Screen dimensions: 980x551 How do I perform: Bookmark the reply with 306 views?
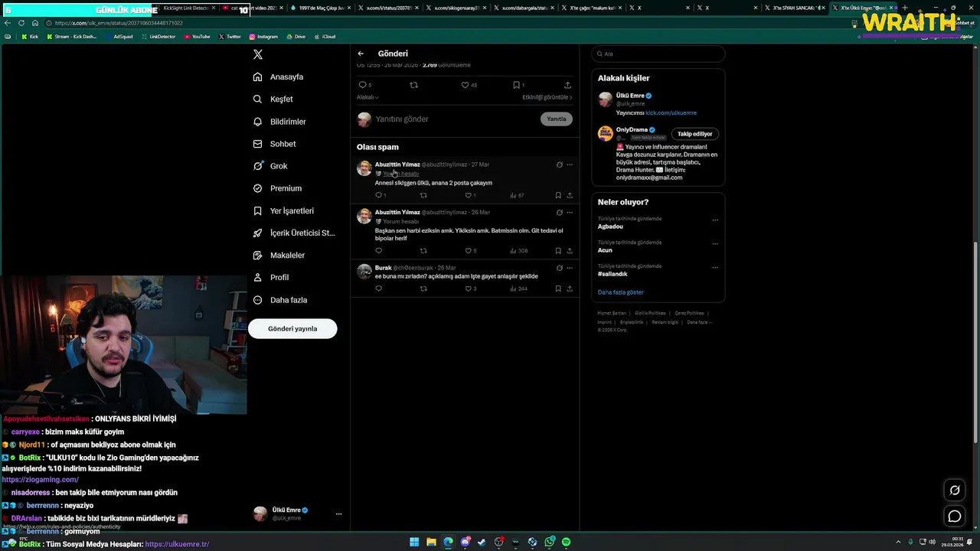tap(558, 250)
